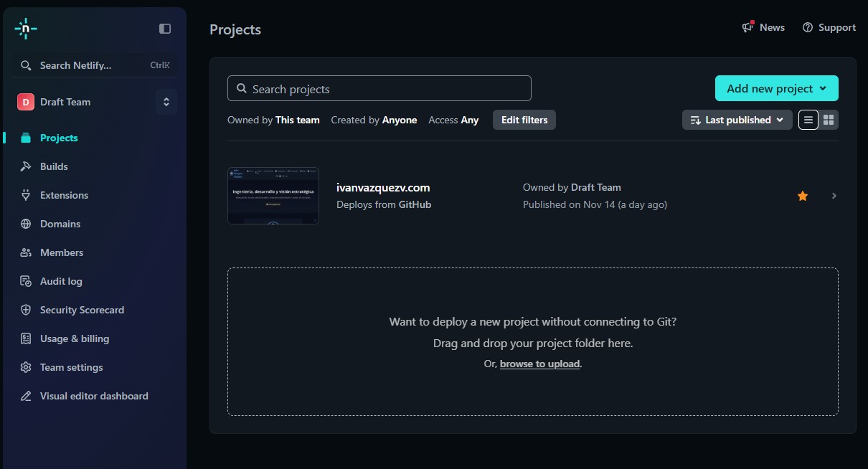The height and width of the screenshot is (469, 868).
Task: Click the Netlify logo icon
Action: 26,29
